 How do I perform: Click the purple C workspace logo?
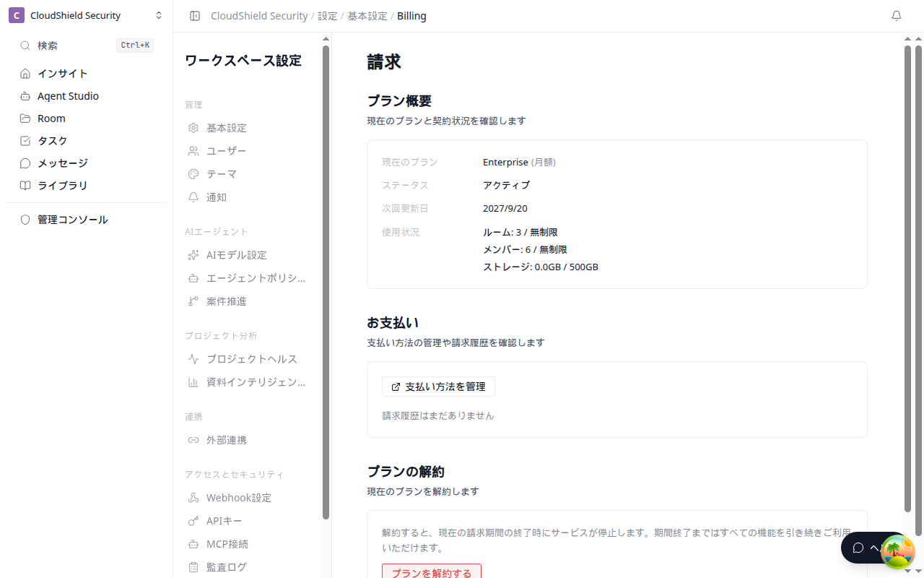pos(17,15)
